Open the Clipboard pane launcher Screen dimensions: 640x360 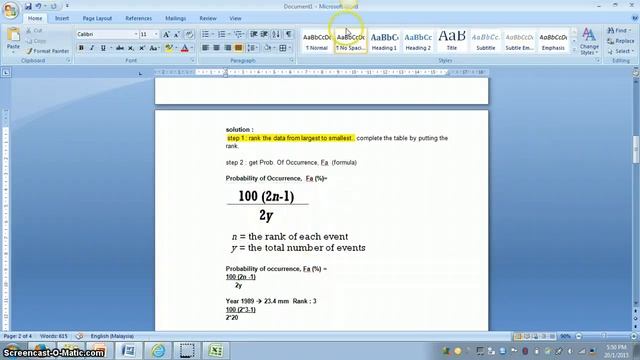click(68, 60)
